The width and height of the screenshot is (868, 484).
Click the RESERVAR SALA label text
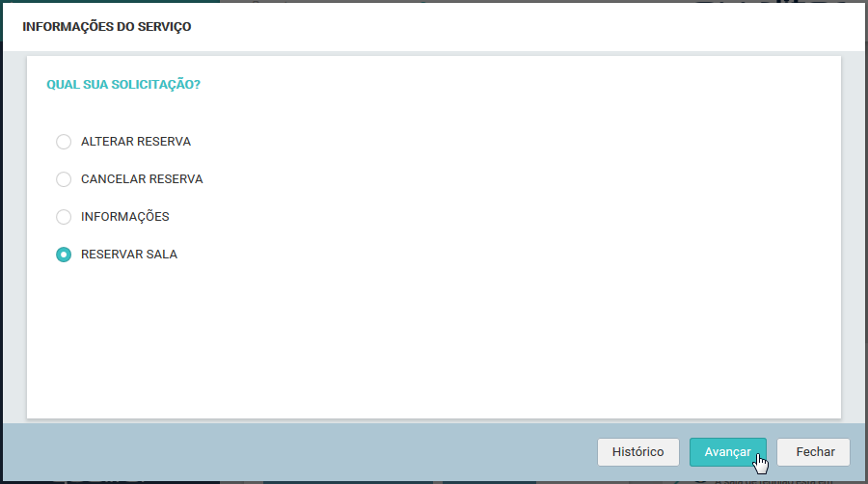[129, 255]
